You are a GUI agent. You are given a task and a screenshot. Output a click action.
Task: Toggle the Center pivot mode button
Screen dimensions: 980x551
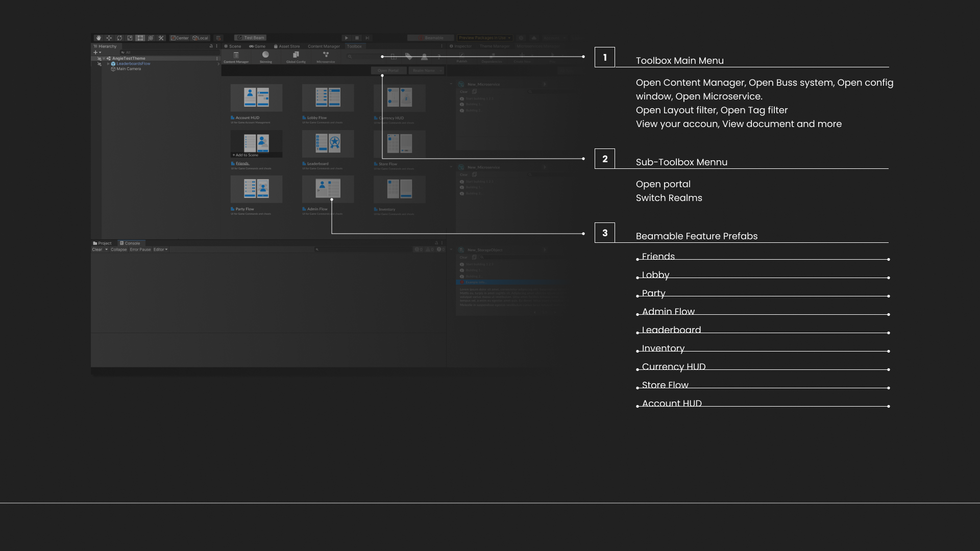(x=180, y=38)
